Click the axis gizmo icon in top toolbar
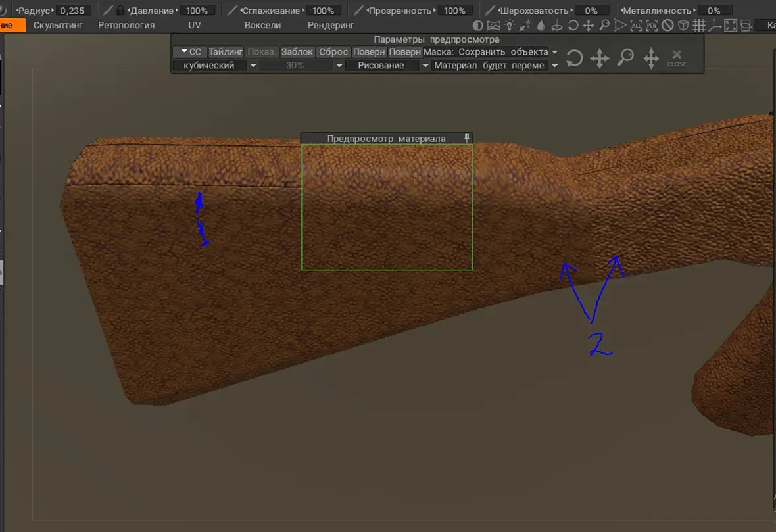Screen dimensions: 776x532 715,26
